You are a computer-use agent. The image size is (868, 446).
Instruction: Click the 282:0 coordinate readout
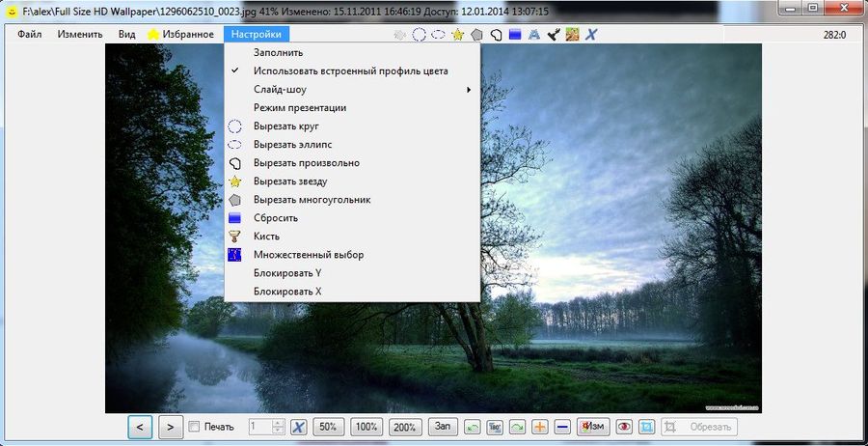pos(834,35)
